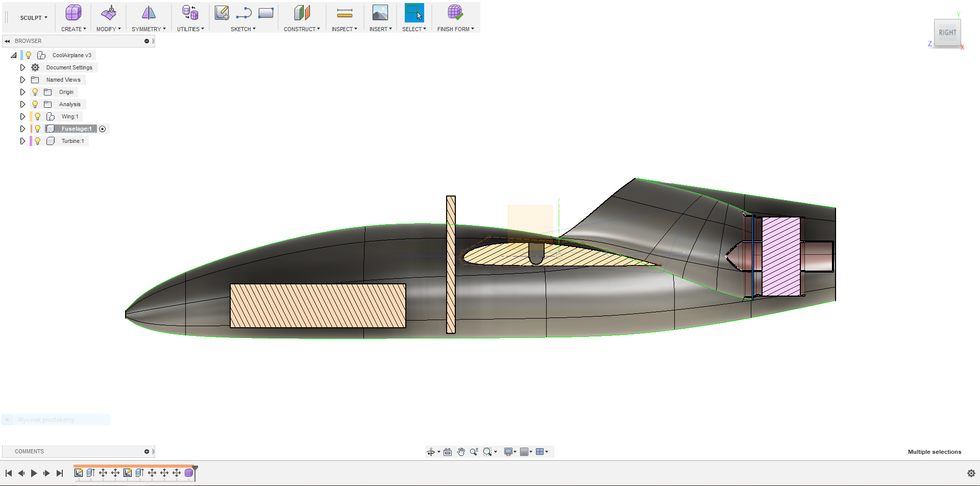
Task: Click the Construct plane icon
Action: coord(302,13)
